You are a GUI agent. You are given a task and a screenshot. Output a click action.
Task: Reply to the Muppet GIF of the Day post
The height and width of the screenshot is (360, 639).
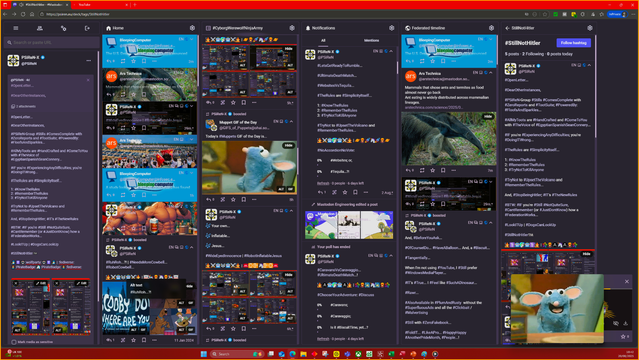[211, 199]
